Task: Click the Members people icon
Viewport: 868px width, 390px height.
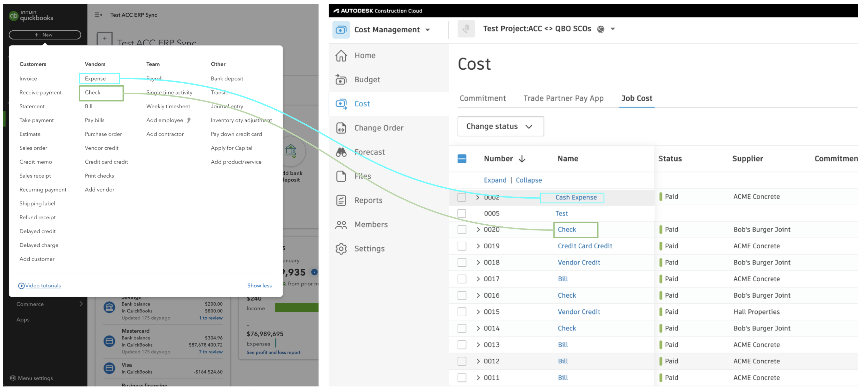Action: click(341, 224)
